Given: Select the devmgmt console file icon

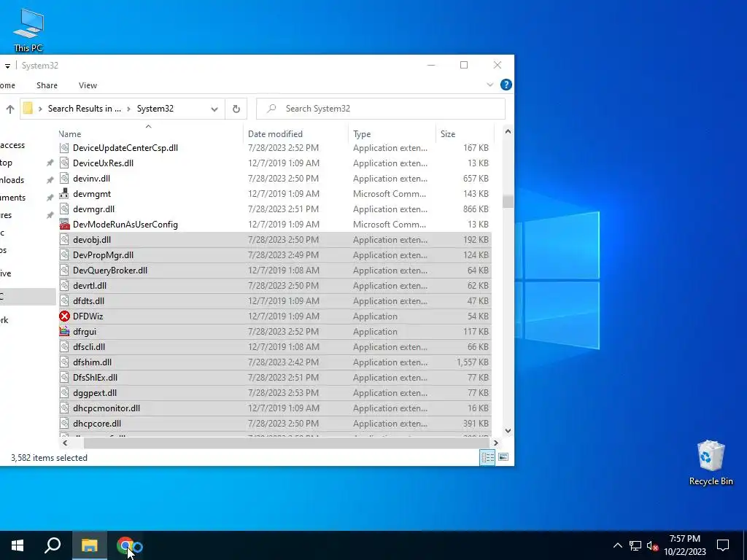Looking at the screenshot, I should click(x=64, y=194).
